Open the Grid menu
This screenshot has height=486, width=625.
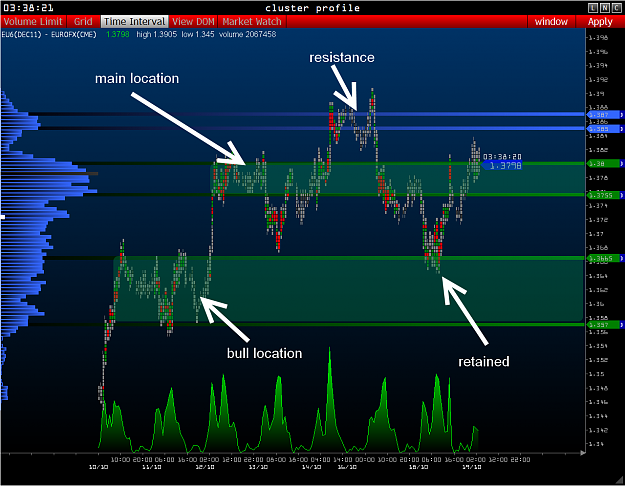pyautogui.click(x=83, y=22)
